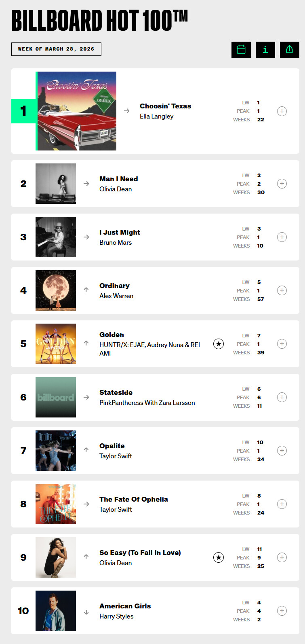Open the Ella Langley artist link

157,117
